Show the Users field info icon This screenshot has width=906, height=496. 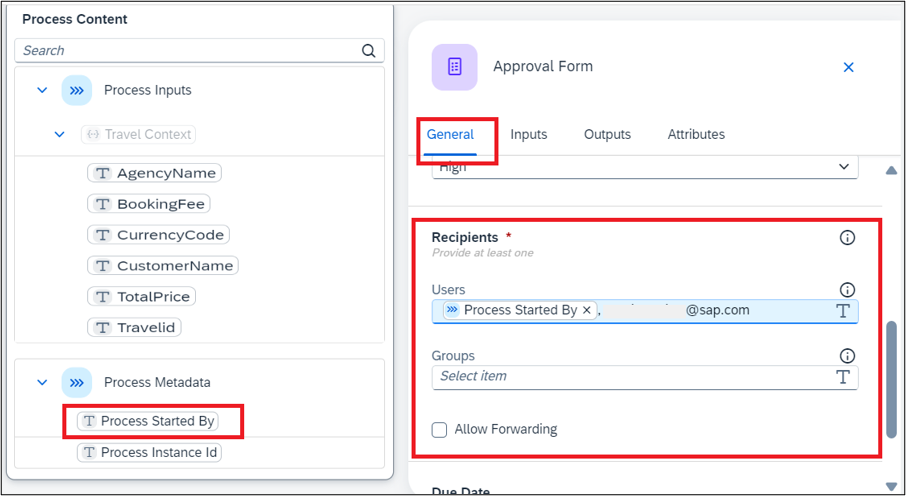[x=847, y=290]
